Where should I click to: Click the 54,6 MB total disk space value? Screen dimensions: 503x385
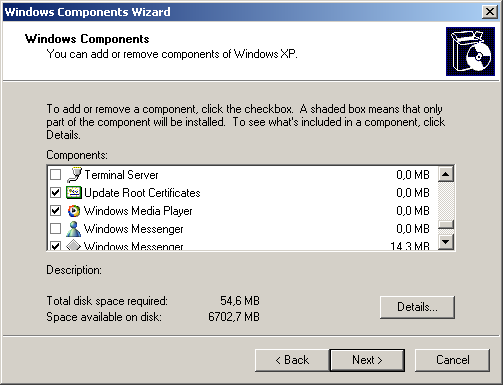240,301
